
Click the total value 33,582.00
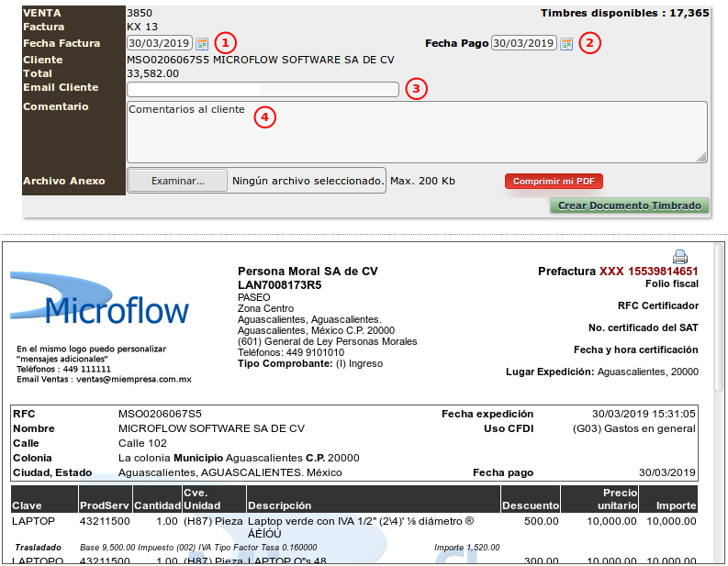(152, 73)
